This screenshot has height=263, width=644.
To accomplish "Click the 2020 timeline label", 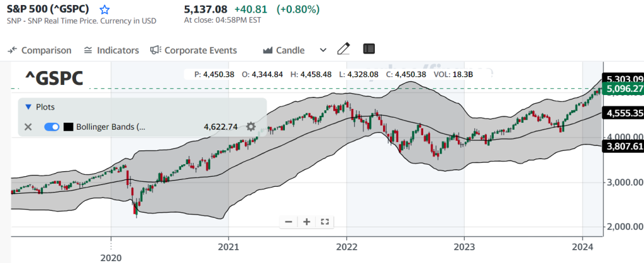I will (x=111, y=258).
